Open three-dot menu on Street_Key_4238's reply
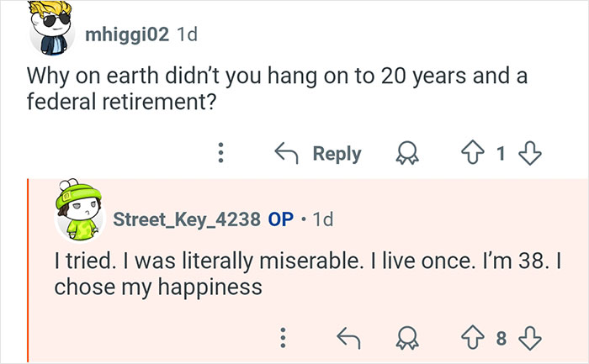589x364 pixels. click(284, 339)
